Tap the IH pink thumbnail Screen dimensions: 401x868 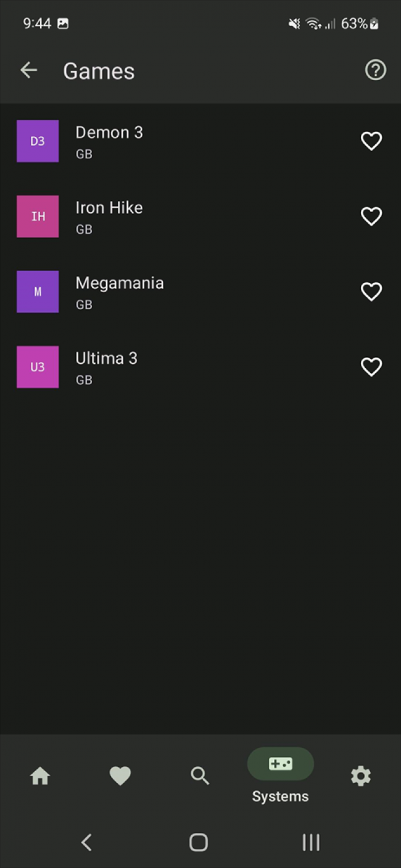(x=38, y=216)
